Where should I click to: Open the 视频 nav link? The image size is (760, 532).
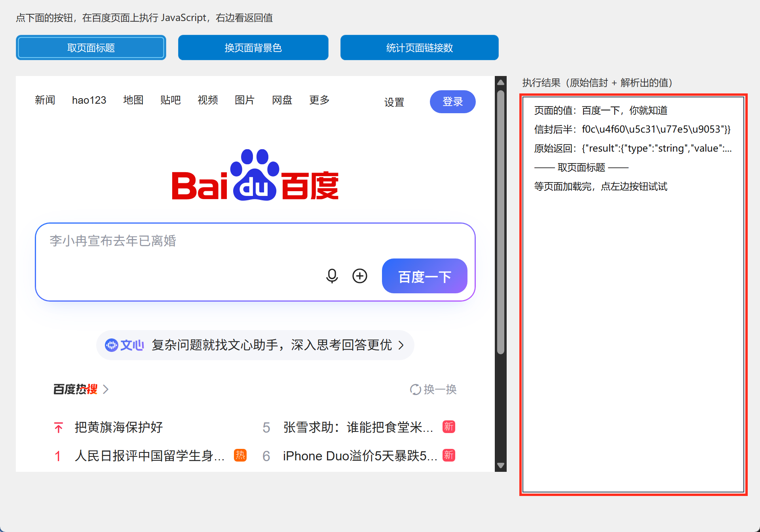(x=208, y=100)
